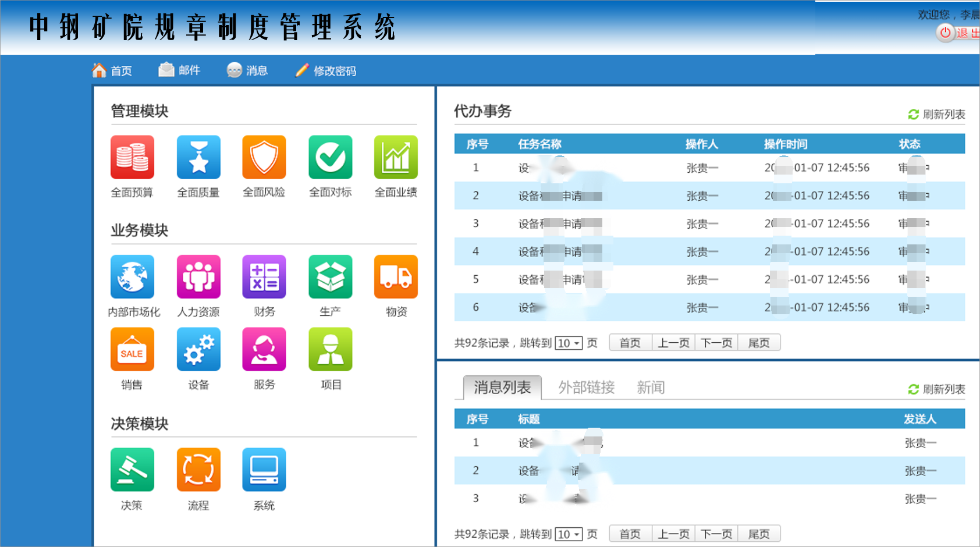
Task: Switch to the 新闻 tab
Action: coord(651,388)
